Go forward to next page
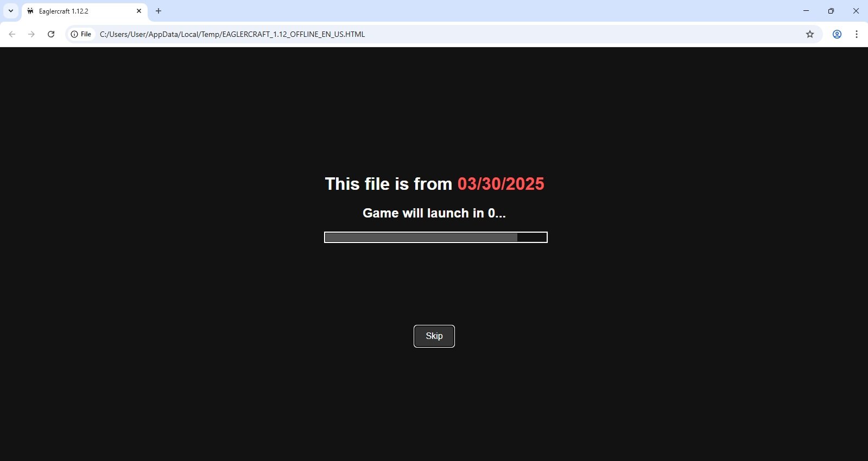The width and height of the screenshot is (868, 461). [x=31, y=34]
